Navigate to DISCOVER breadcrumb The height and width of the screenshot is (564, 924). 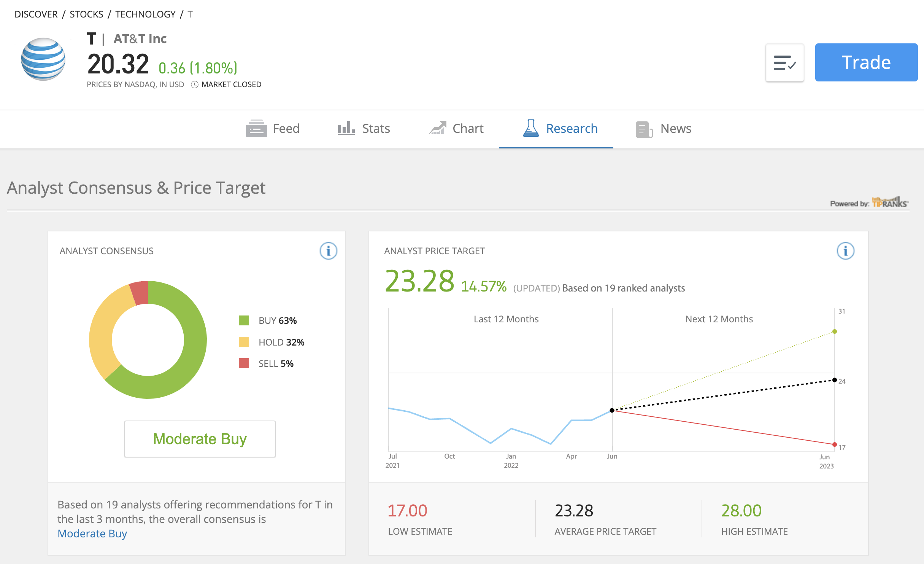click(x=36, y=14)
